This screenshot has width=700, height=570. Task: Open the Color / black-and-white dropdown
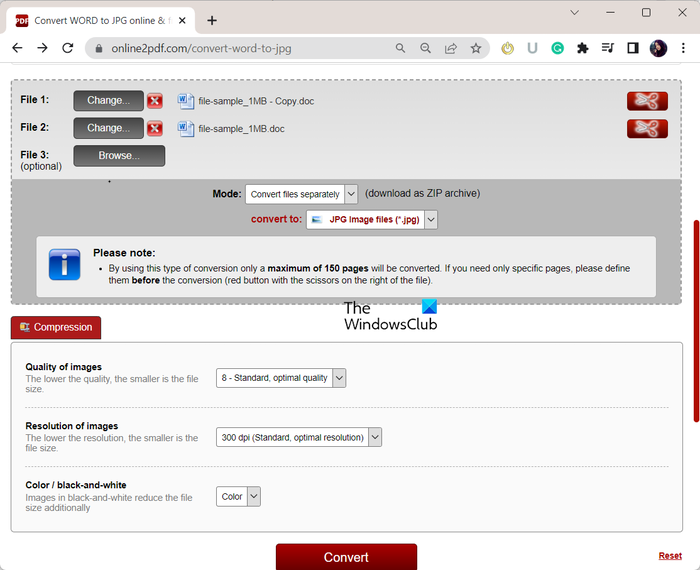(238, 496)
